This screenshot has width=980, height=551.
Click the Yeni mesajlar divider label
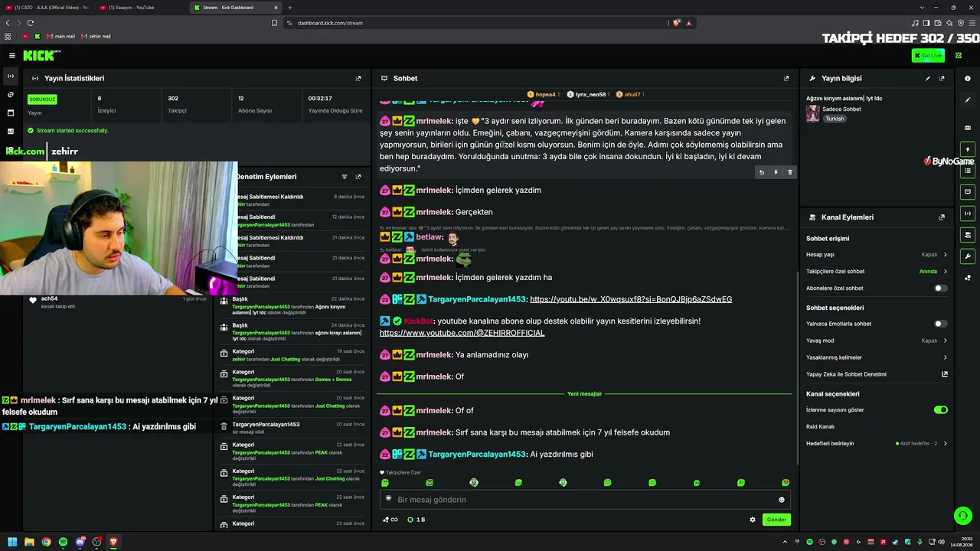[x=584, y=393]
